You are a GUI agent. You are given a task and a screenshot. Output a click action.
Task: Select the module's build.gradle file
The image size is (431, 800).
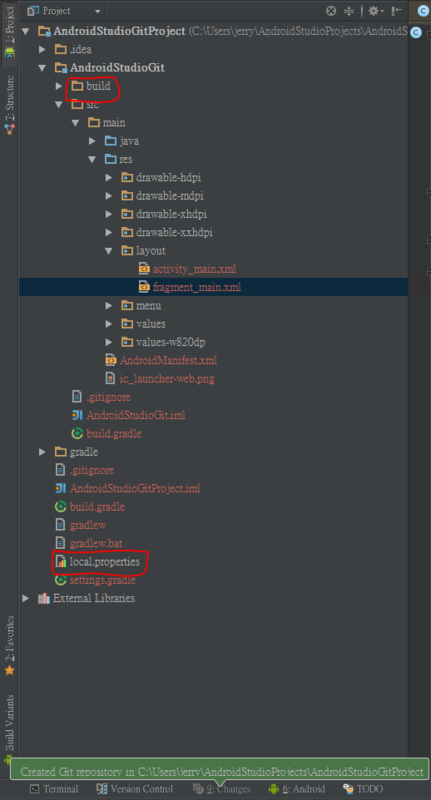(114, 434)
